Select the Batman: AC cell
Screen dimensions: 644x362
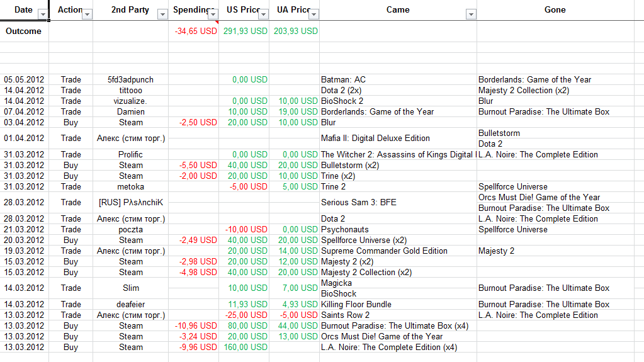coord(398,80)
